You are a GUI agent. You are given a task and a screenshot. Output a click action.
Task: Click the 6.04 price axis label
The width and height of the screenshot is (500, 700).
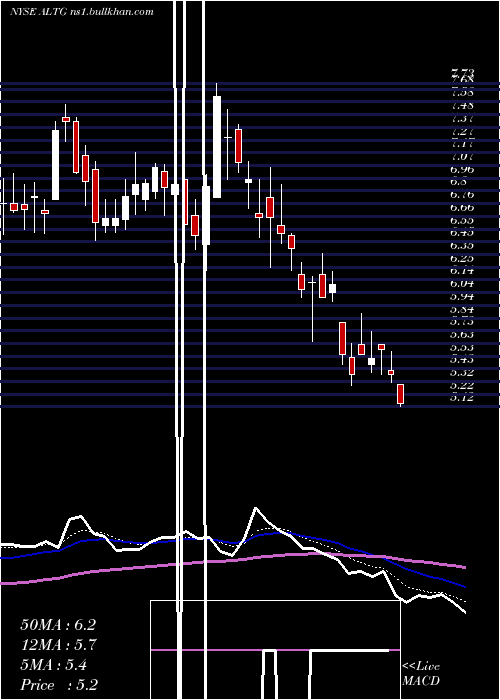[x=462, y=283]
